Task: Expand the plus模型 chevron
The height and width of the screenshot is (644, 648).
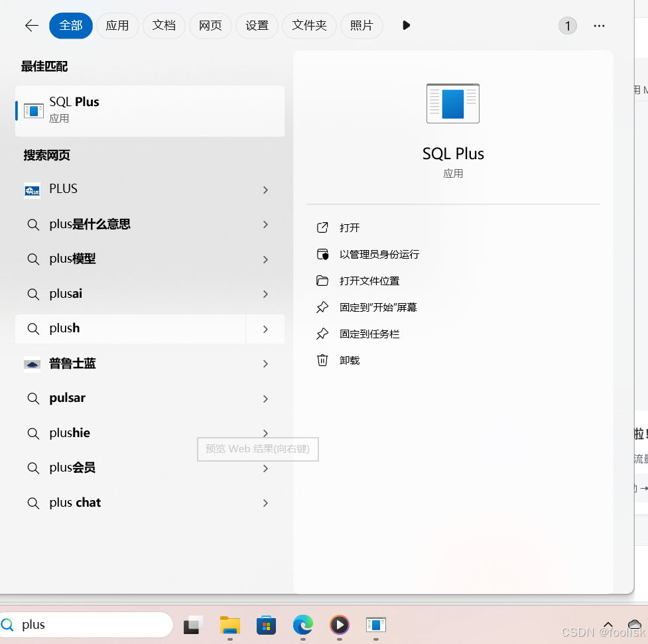Action: click(x=266, y=259)
